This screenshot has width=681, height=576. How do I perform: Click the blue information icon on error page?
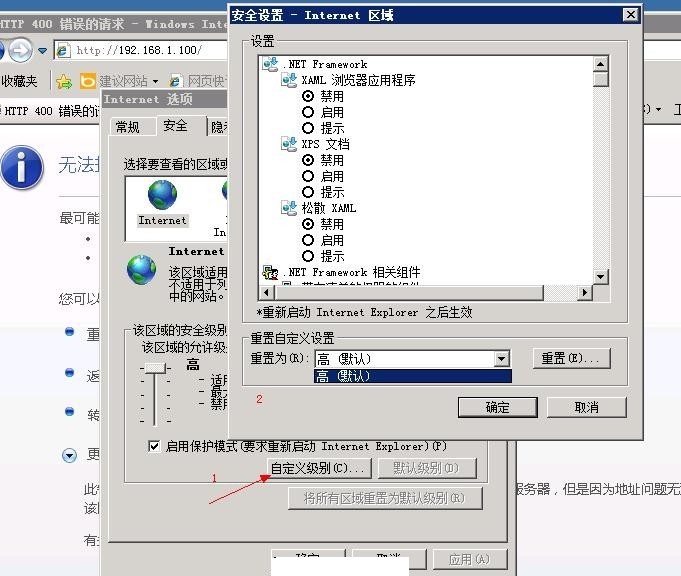click(22, 167)
